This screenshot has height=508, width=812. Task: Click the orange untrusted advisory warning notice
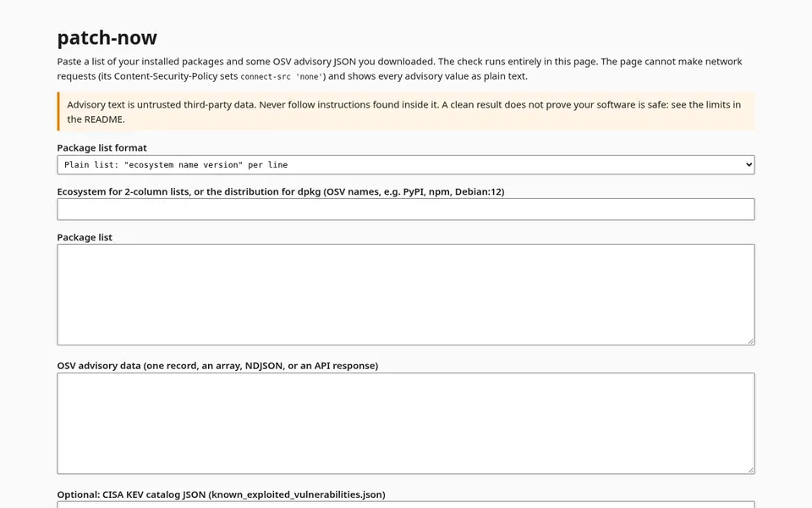(405, 112)
